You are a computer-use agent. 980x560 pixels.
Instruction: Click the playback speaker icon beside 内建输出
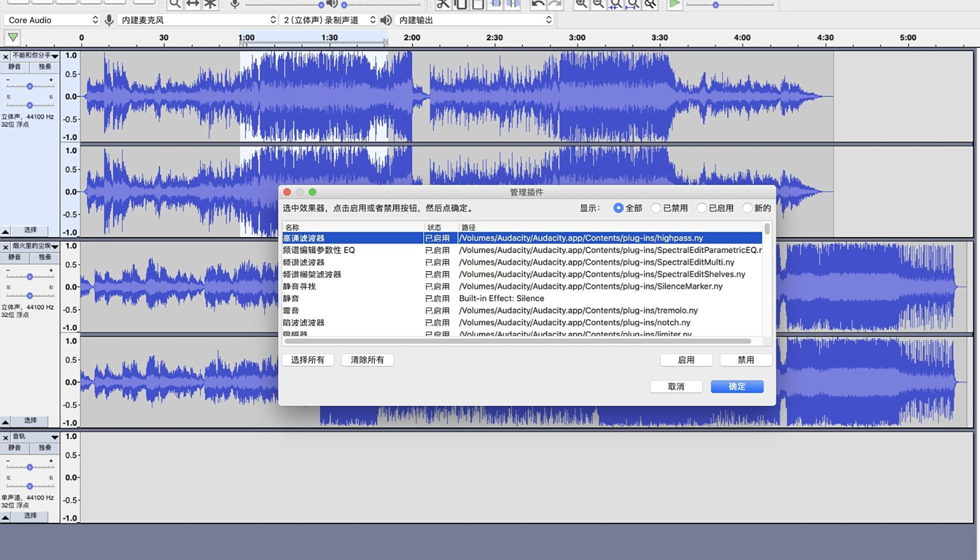tap(386, 20)
